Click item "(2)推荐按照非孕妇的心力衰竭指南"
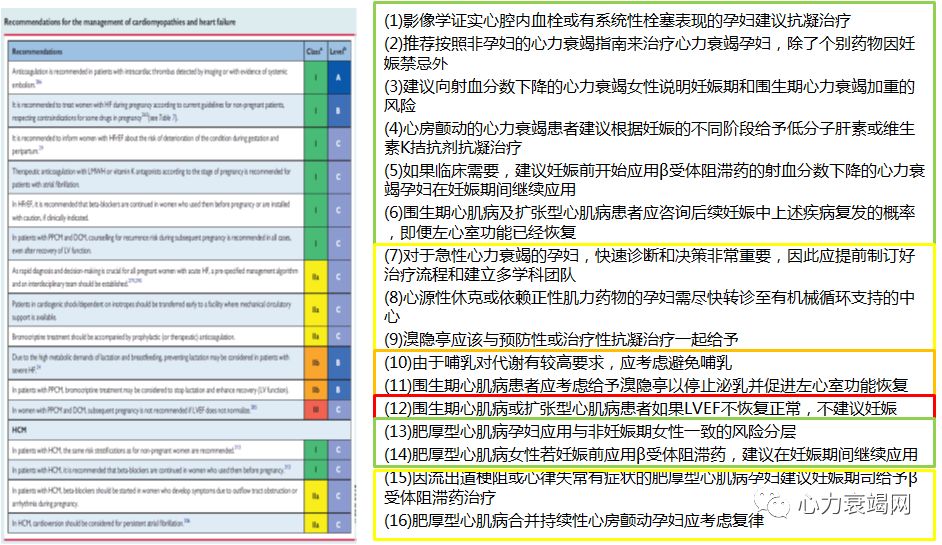 (x=650, y=53)
